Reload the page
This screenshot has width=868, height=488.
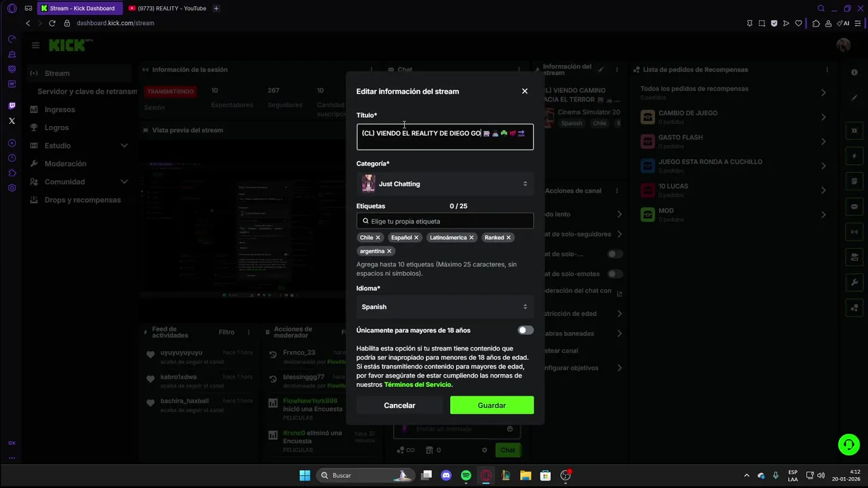click(x=52, y=23)
